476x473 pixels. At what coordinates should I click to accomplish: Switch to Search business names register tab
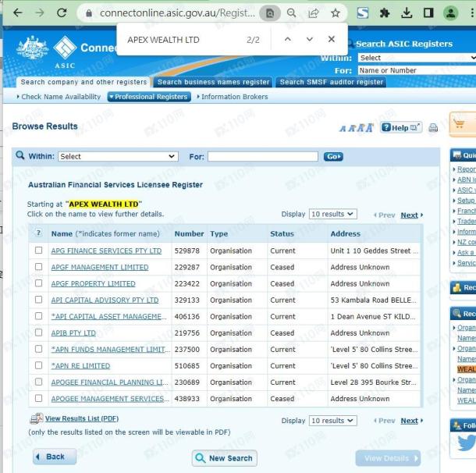click(x=213, y=82)
